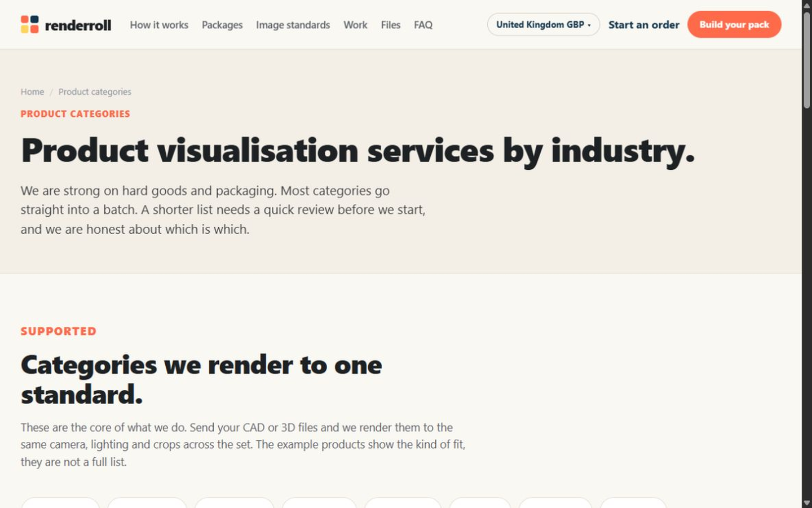Go to Packages in the navigation
The image size is (812, 508).
(222, 25)
